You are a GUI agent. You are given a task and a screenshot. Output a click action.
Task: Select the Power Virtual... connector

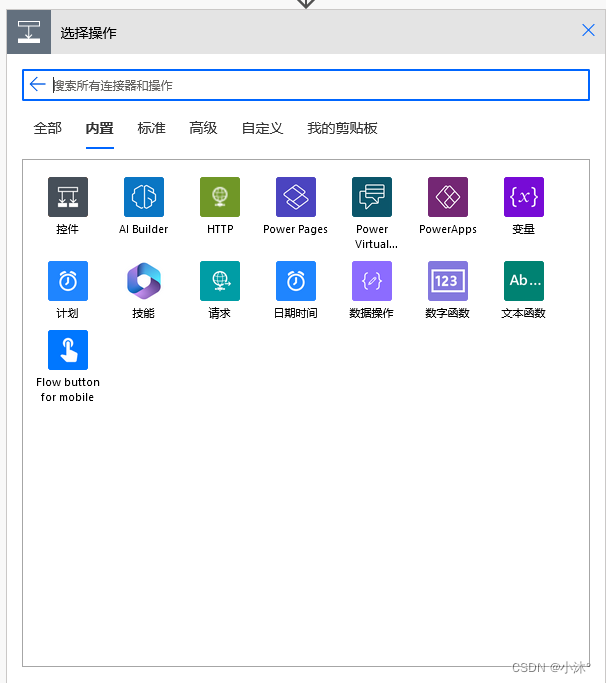[372, 197]
